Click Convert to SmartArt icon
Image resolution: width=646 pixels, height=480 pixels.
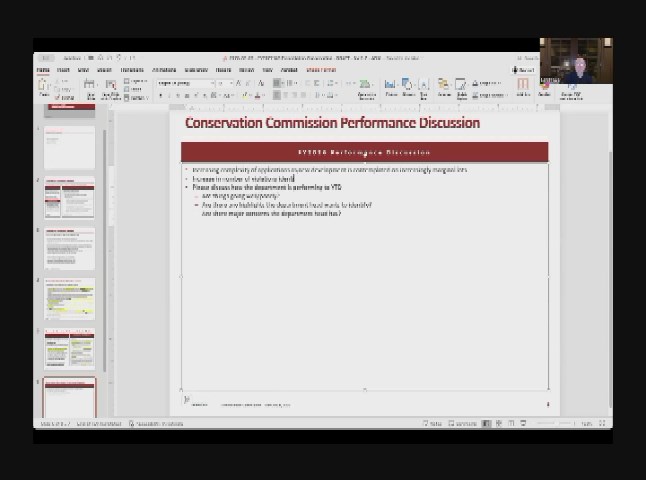coord(366,87)
